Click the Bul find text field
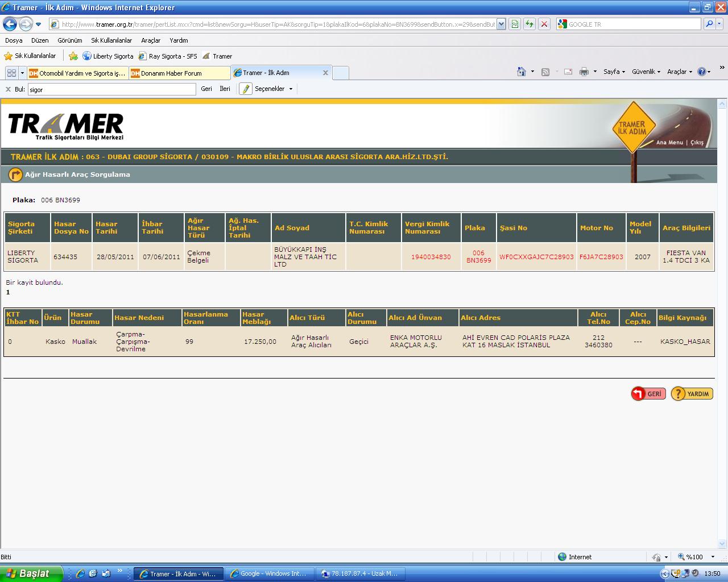 [111, 89]
